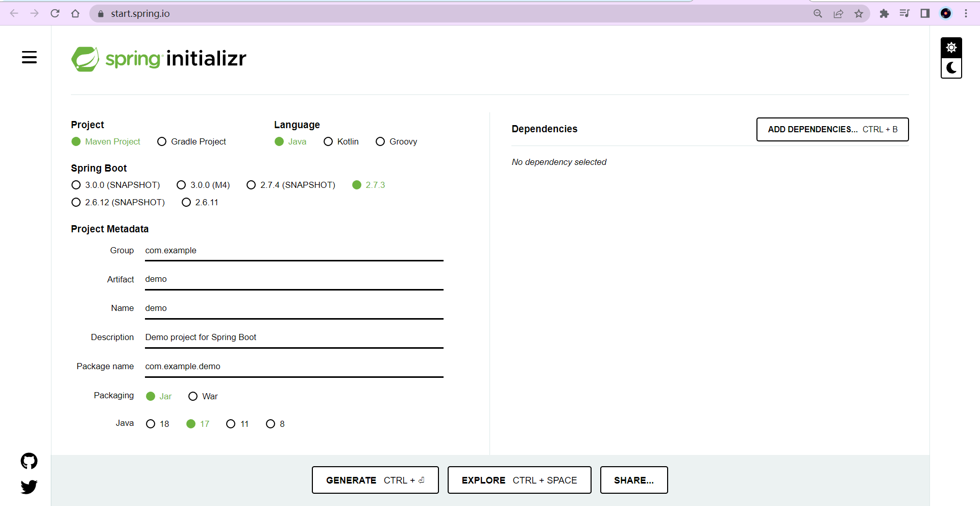Edit the Package name field
Image resolution: width=980 pixels, height=506 pixels.
pos(294,367)
